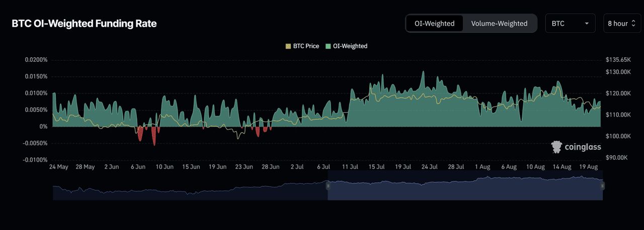
Task: Click the 8 hour up-down chevron icon
Action: [x=634, y=24]
